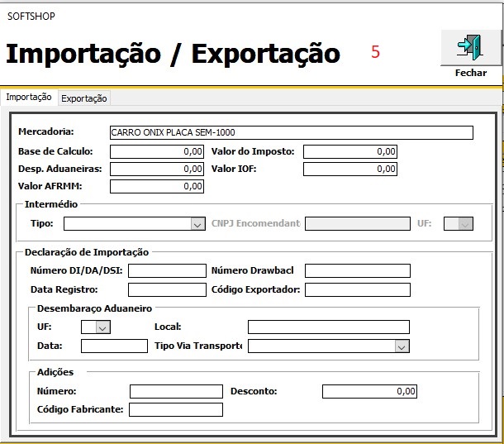504x444 pixels.
Task: Select the Código Exportador field
Action: click(x=357, y=289)
